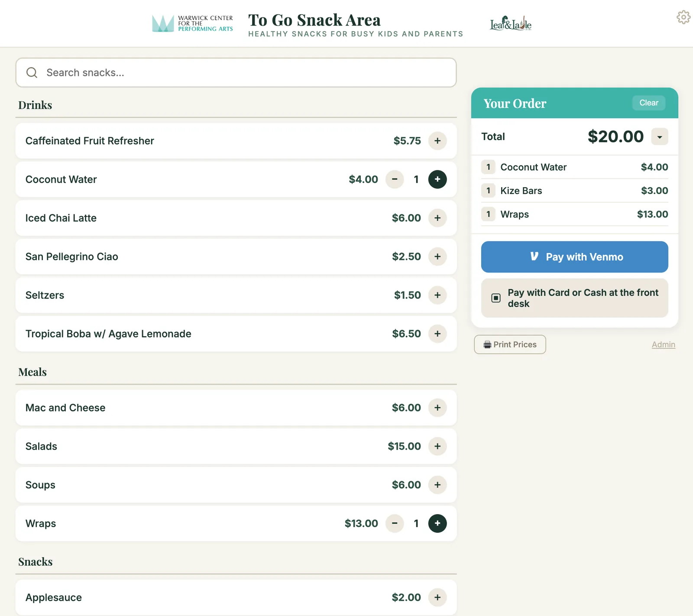This screenshot has height=616, width=693.
Task: Click the Snacks section heading
Action: click(x=35, y=562)
